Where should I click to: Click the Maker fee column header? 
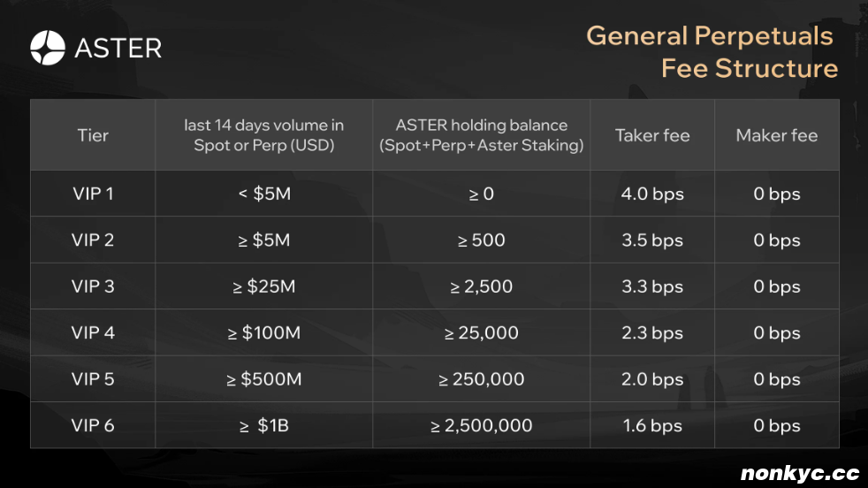point(777,135)
